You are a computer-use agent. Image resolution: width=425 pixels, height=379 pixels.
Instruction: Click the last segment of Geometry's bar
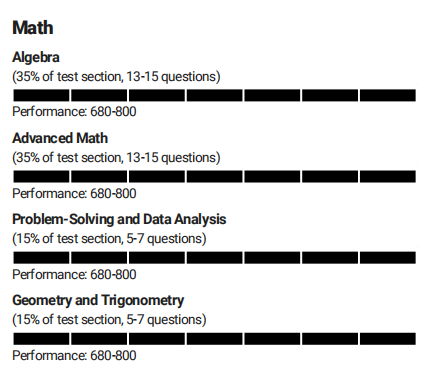tap(388, 339)
